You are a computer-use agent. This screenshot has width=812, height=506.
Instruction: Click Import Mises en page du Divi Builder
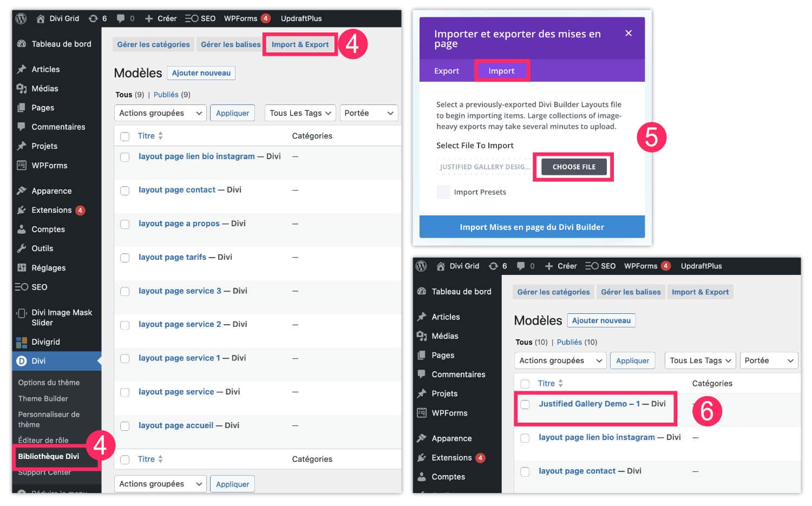click(x=532, y=227)
